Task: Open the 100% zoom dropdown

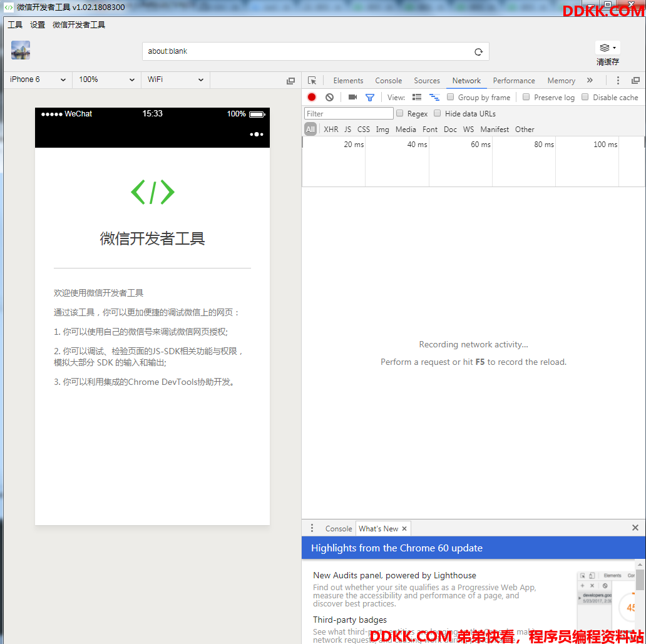Action: (106, 79)
